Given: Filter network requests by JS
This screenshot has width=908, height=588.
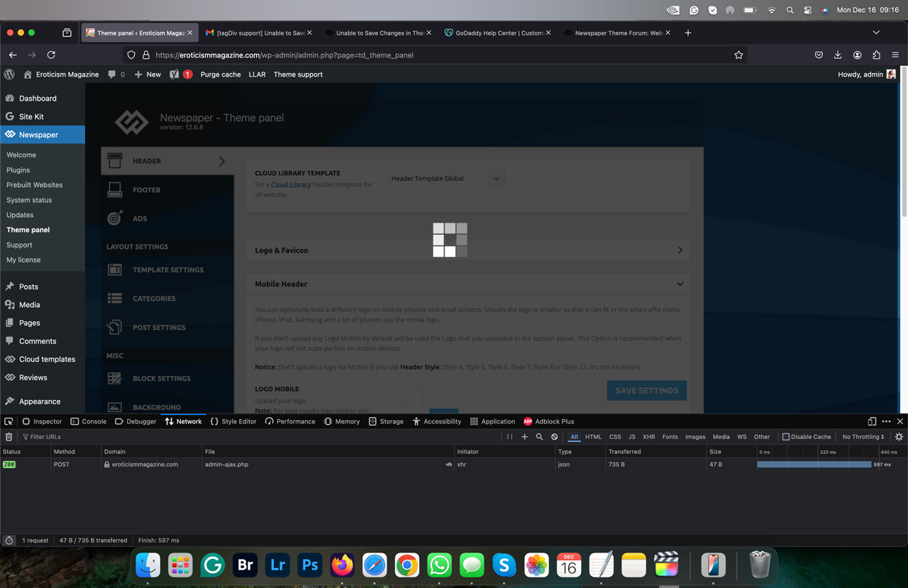Looking at the screenshot, I should click(631, 437).
